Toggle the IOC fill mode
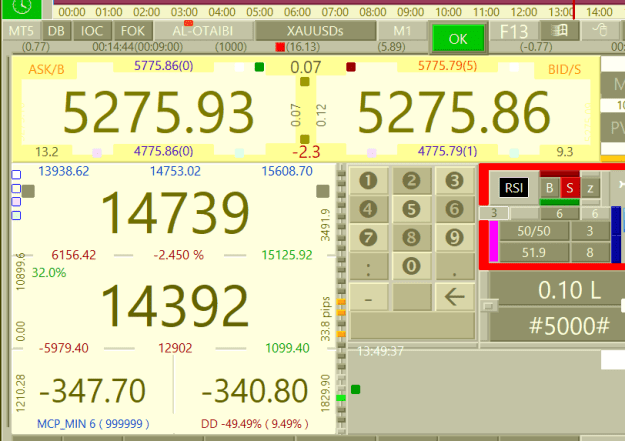Screen dimensions: 625x441 click(x=92, y=31)
